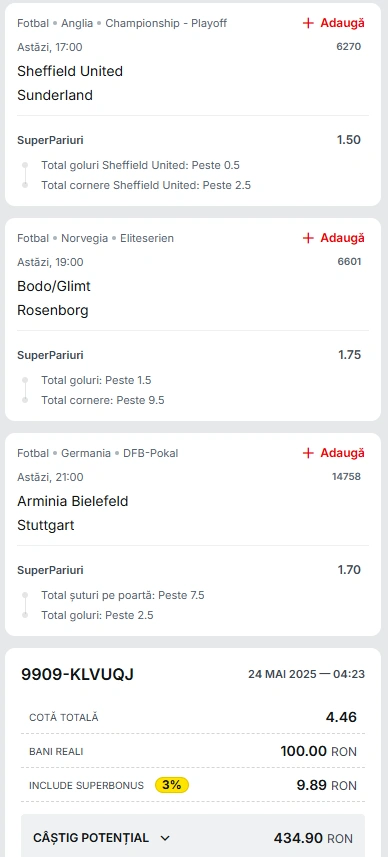Click the ticket code 9909-KLVUQJ
Viewport: 388px width, 857px height.
pyautogui.click(x=78, y=674)
